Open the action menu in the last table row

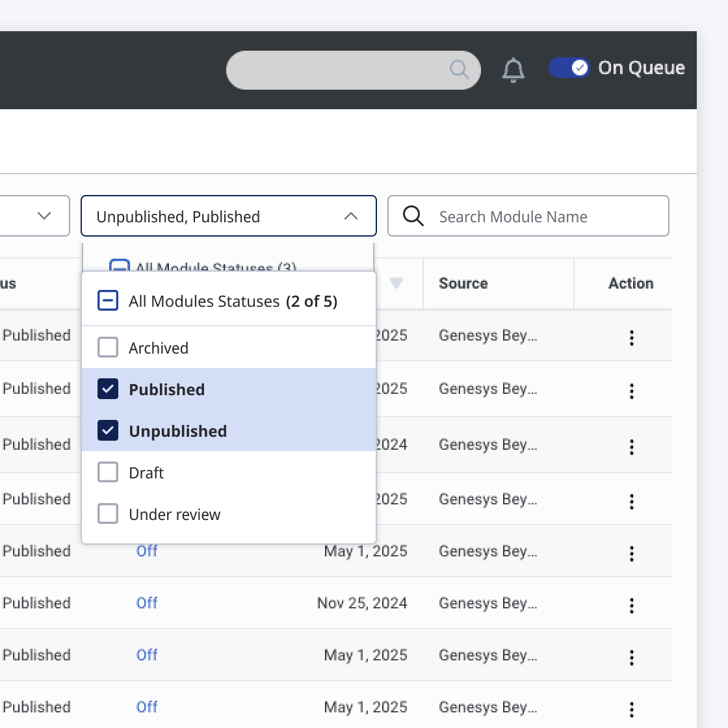click(631, 709)
